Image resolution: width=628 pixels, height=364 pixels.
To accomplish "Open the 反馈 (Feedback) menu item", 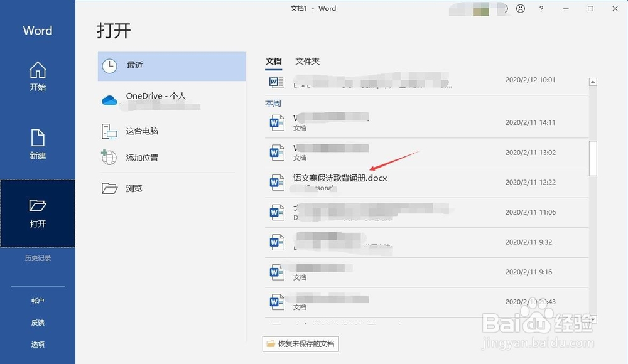I will pos(38,323).
